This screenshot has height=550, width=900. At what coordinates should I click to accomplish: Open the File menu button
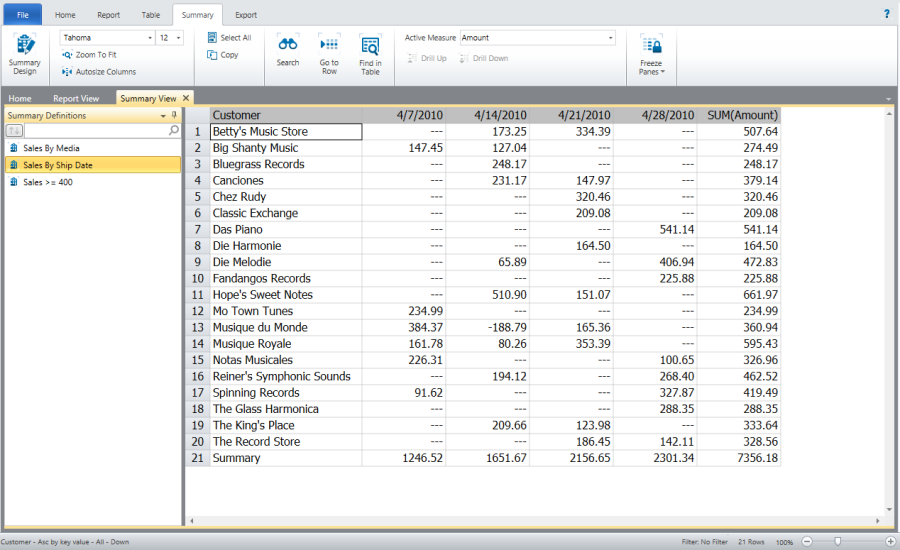pos(22,15)
